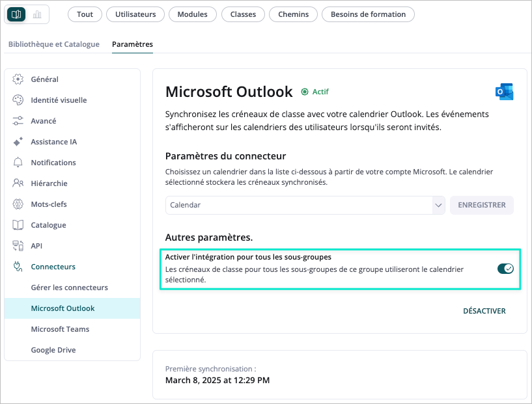Click the Identité visuelle palette icon
The width and height of the screenshot is (532, 404).
coord(18,100)
